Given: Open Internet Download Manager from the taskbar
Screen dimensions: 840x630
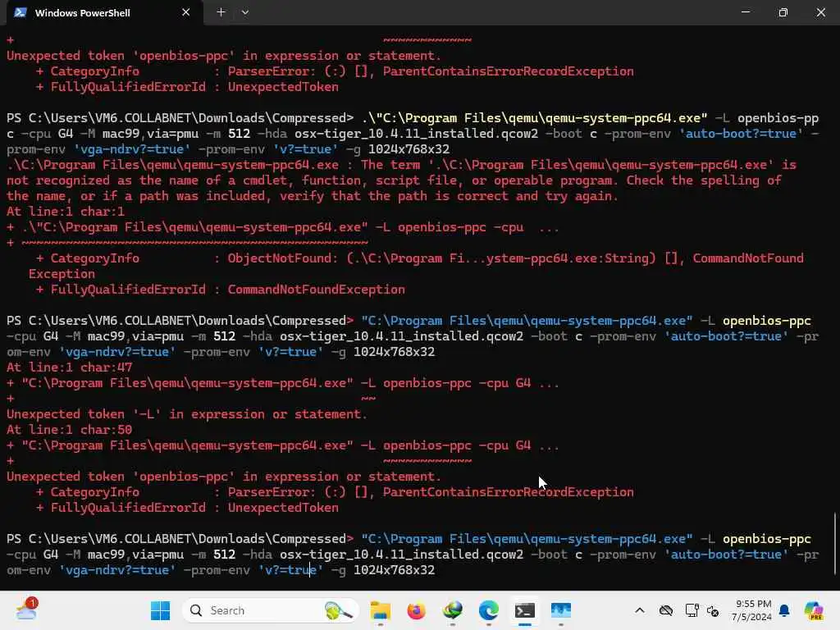Looking at the screenshot, I should 453,610.
